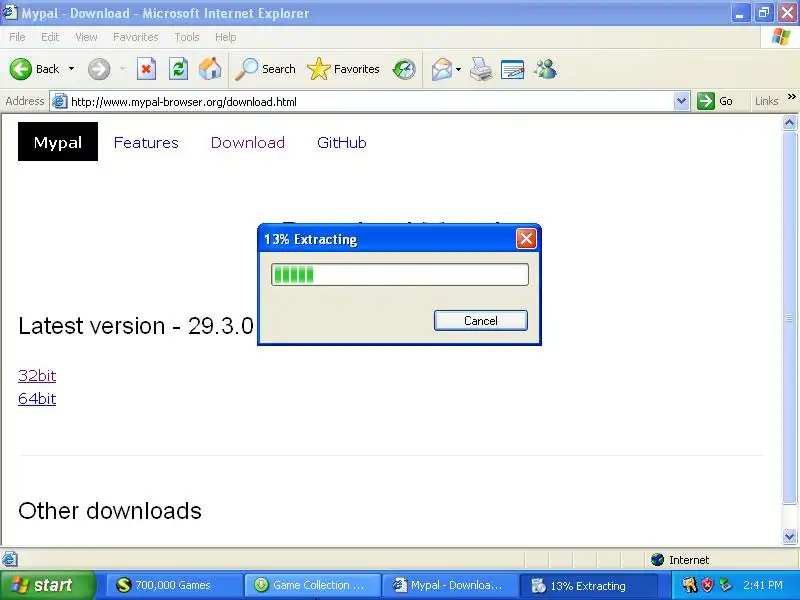Click the green tray icon beside clock
This screenshot has height=600, width=800.
point(725,585)
